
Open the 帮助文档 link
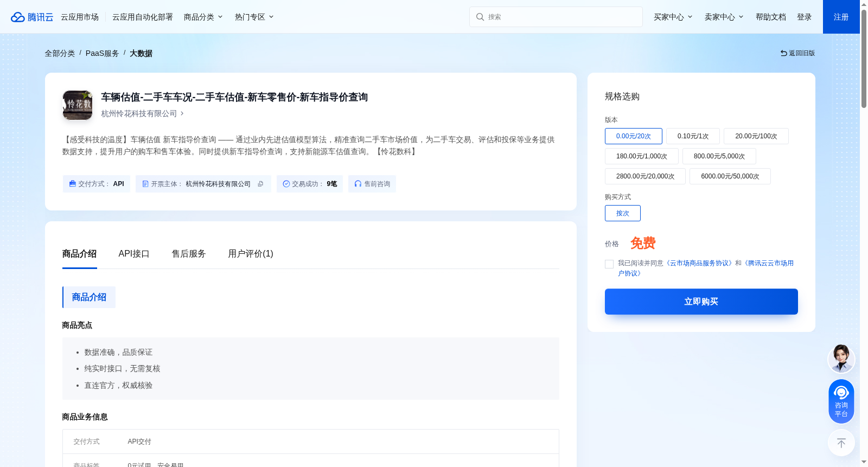771,17
